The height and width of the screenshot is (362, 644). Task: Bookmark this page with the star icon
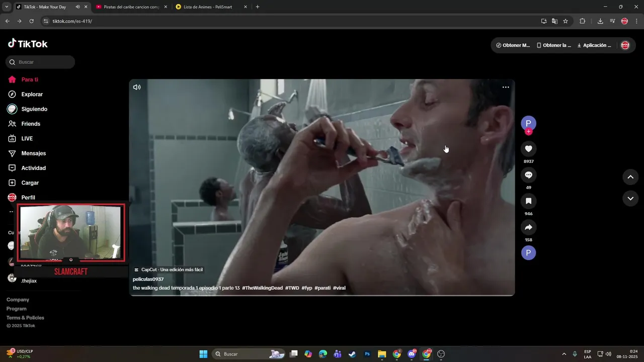pos(566,21)
